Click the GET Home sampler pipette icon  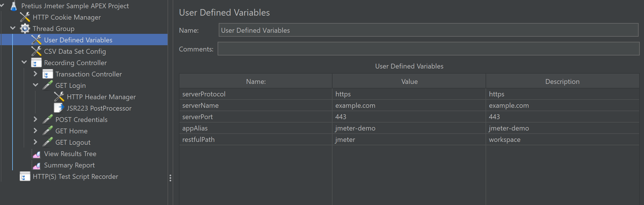[48, 131]
